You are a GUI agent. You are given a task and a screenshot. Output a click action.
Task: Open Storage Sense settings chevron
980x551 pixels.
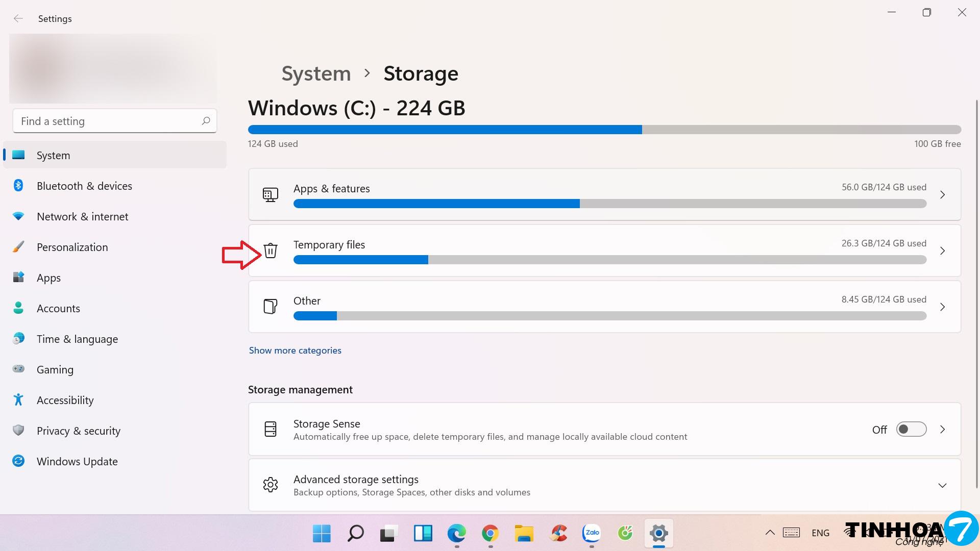[942, 430]
